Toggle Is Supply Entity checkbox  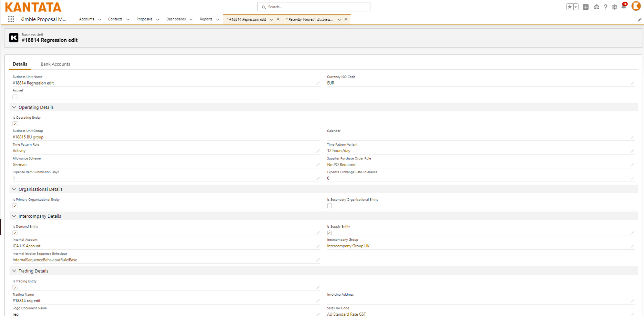(x=329, y=233)
